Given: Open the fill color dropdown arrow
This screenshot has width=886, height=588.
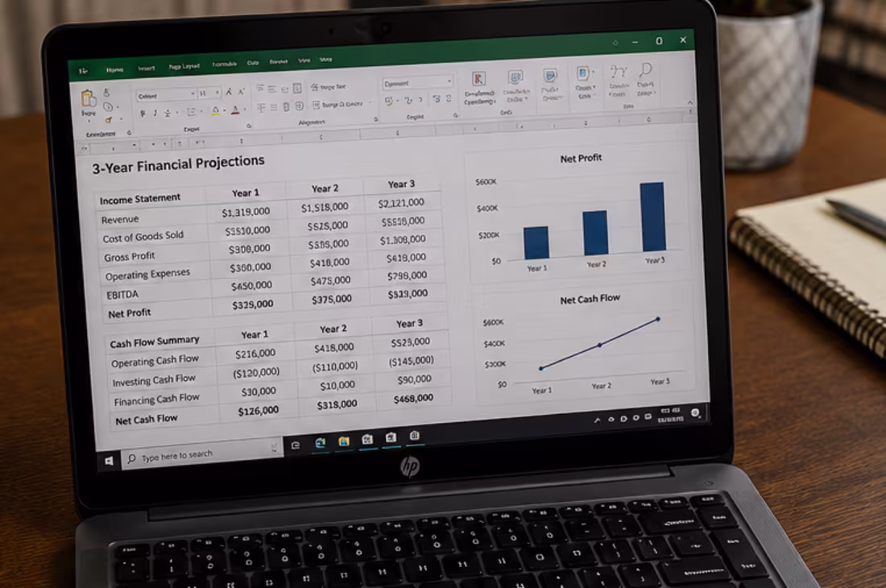Looking at the screenshot, I should coord(225,110).
